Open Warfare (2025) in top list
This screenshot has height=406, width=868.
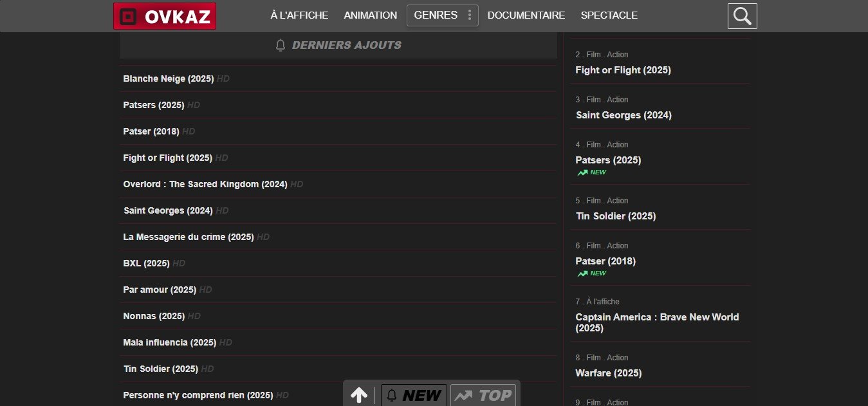(x=609, y=373)
